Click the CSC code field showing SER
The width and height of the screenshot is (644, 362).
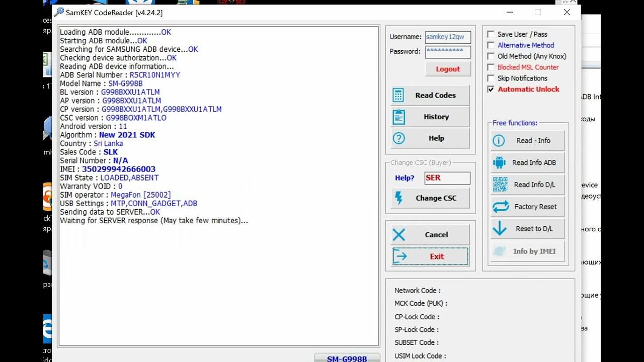tap(447, 178)
